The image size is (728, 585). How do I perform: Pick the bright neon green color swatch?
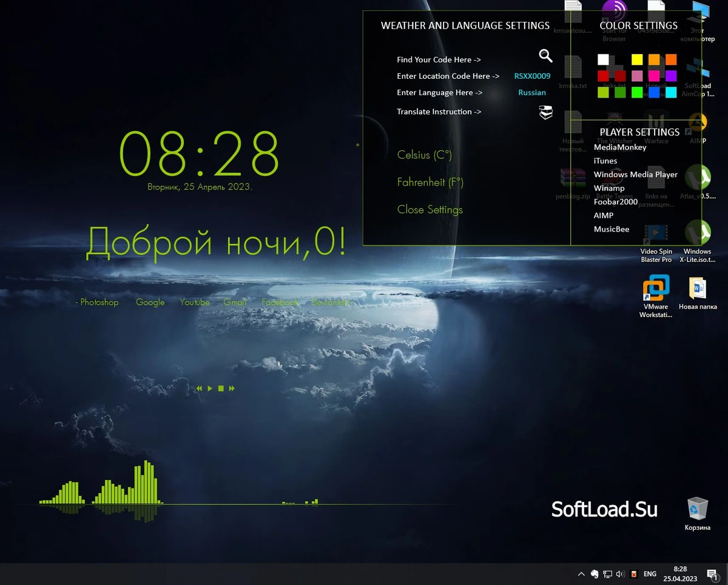point(637,93)
